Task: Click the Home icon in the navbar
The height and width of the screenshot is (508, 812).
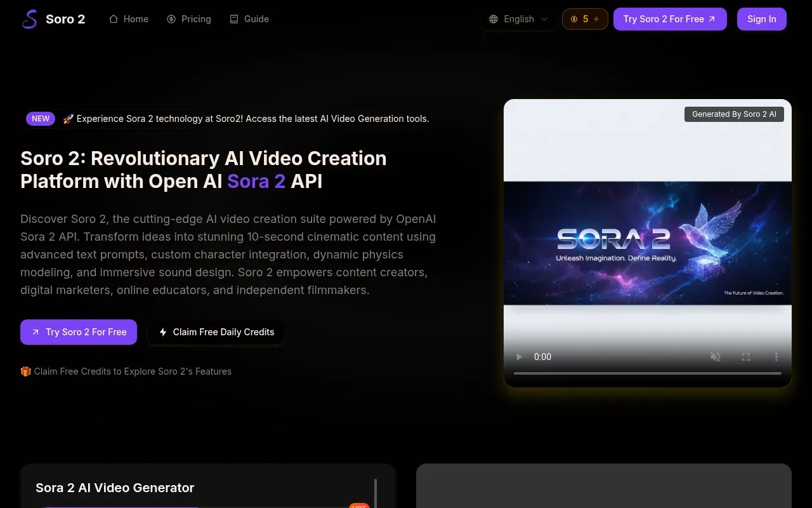Action: click(x=113, y=19)
